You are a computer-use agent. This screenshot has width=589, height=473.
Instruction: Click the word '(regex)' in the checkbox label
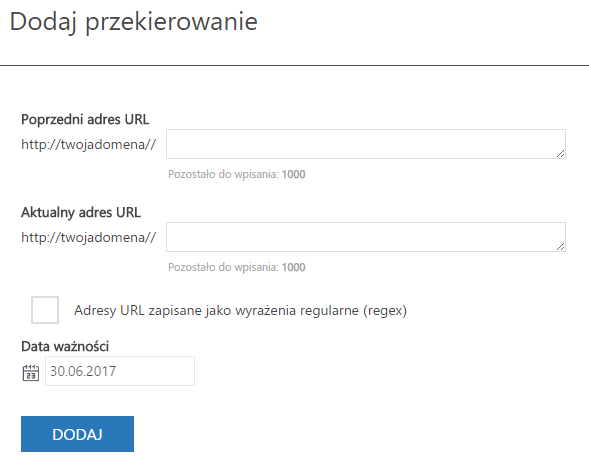[x=385, y=311]
